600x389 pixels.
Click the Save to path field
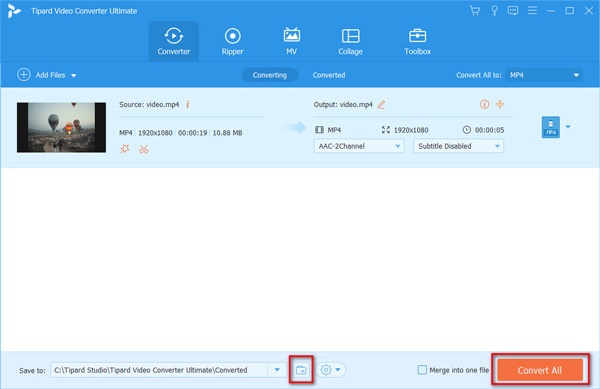159,370
